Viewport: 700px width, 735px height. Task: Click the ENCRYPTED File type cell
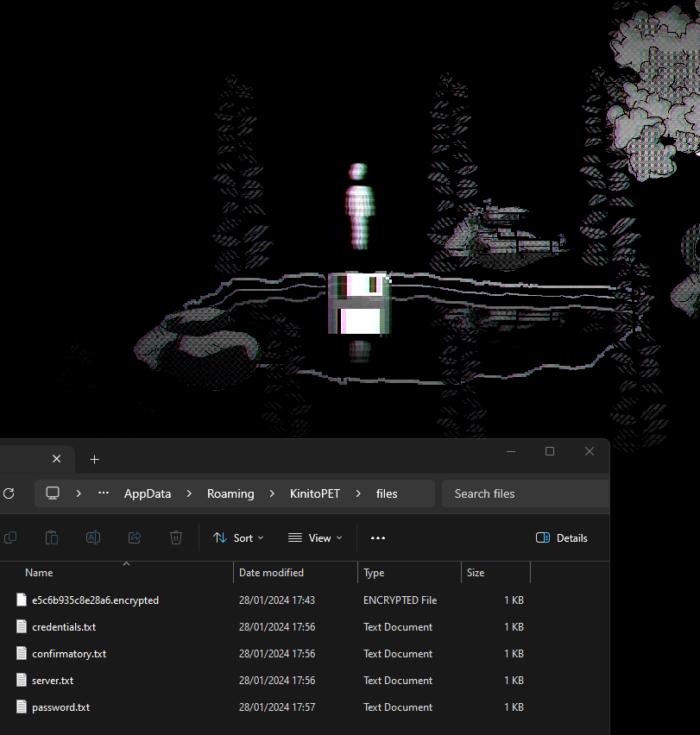pyautogui.click(x=400, y=600)
